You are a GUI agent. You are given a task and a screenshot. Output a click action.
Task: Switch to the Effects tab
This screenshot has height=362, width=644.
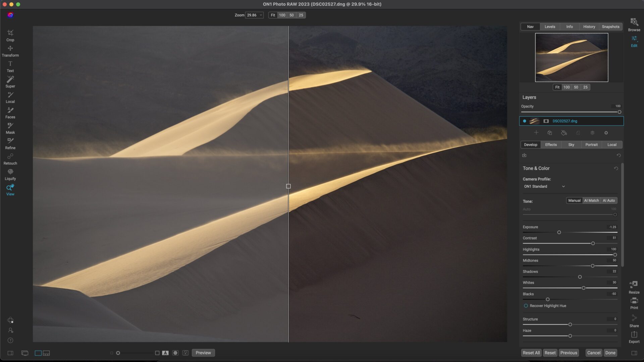(x=551, y=144)
